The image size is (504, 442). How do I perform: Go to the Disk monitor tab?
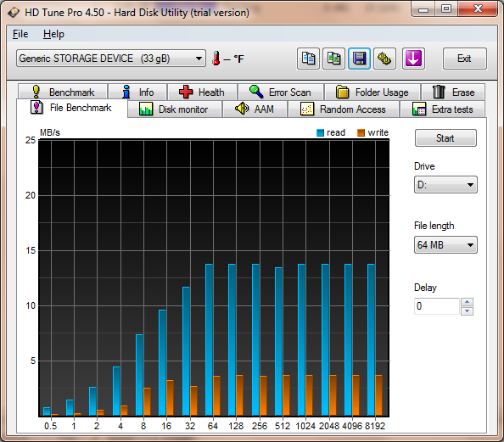pos(175,109)
